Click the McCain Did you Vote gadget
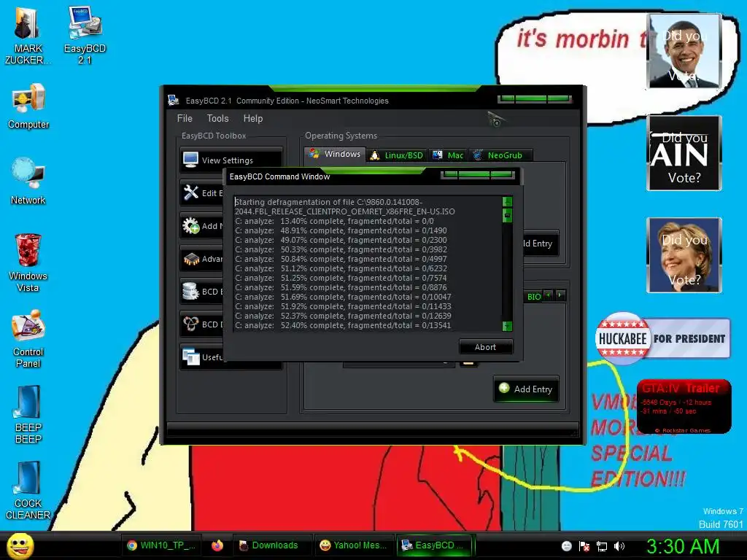Image resolution: width=747 pixels, height=560 pixels. point(684,153)
